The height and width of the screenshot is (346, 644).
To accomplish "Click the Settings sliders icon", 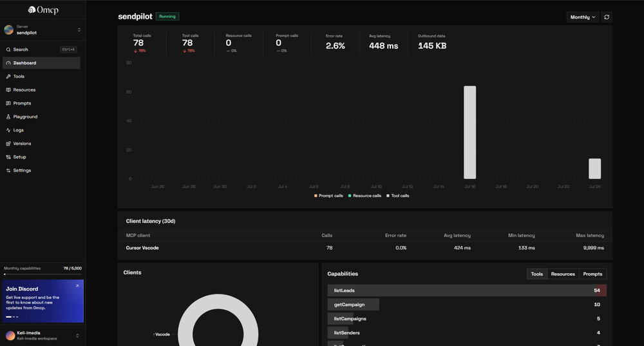I will tap(8, 170).
